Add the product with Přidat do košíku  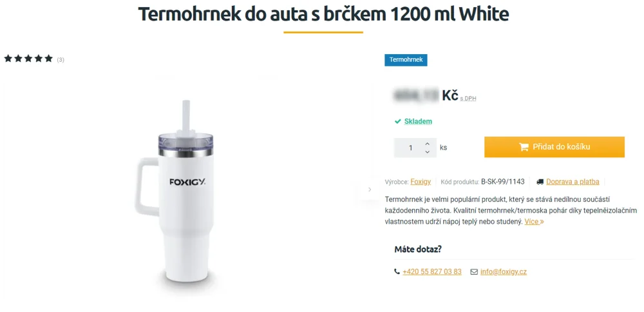pyautogui.click(x=554, y=147)
